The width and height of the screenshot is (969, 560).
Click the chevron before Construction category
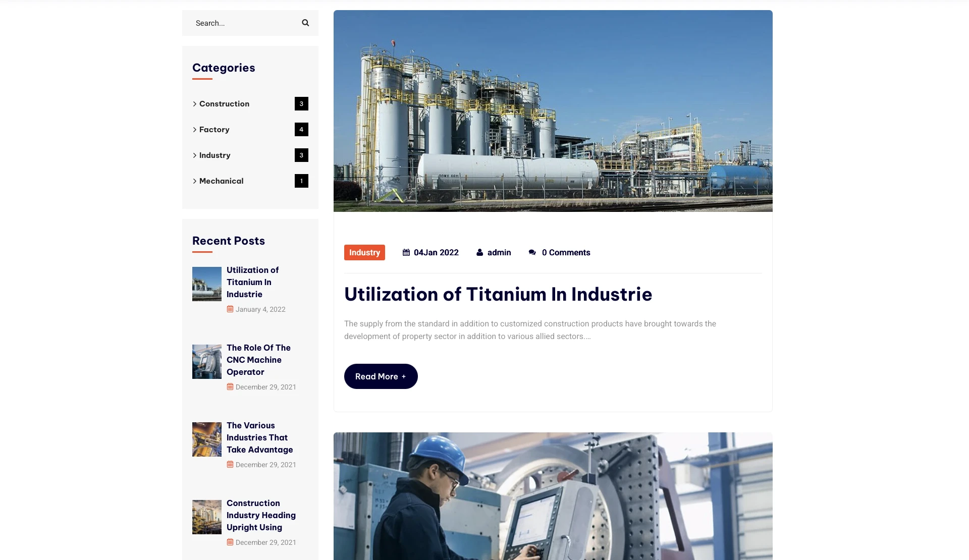[x=195, y=104]
